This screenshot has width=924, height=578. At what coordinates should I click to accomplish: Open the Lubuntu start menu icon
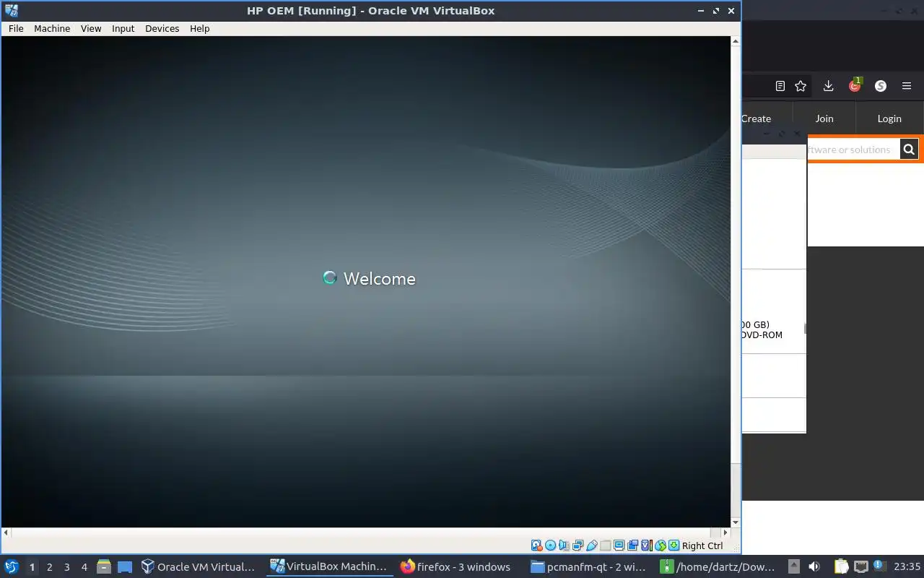[x=12, y=566]
